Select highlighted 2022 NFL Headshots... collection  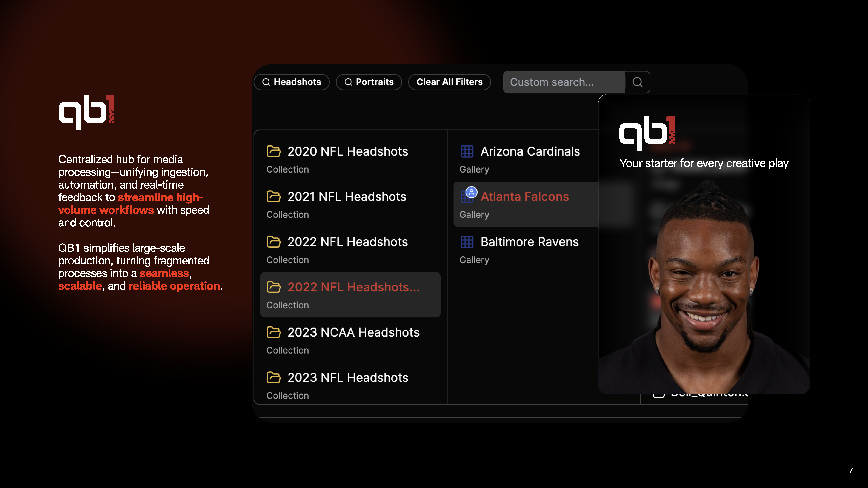pos(353,287)
